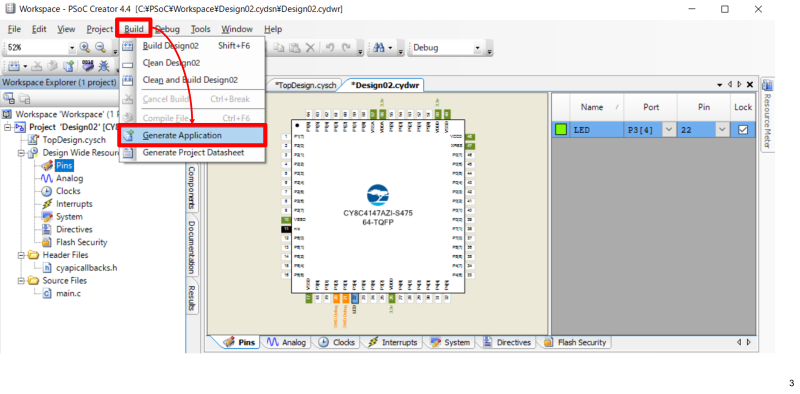800x394 pixels.
Task: Switch to the TopDesign.cysch tab
Action: [x=305, y=85]
